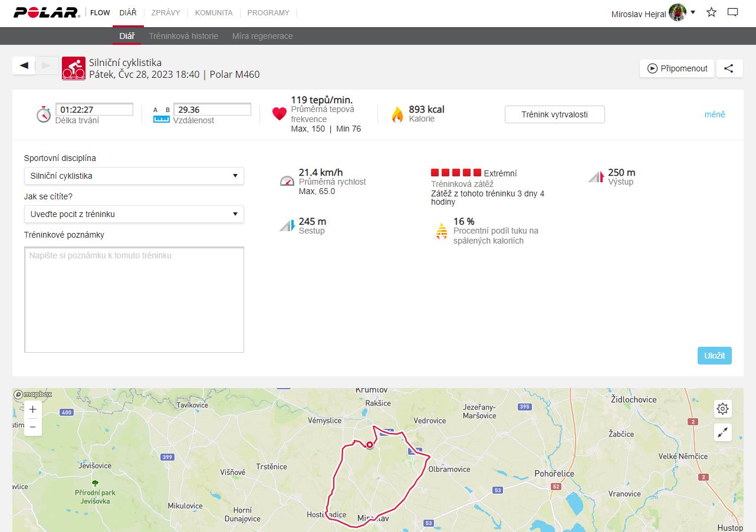Click the méně collapse link

715,114
